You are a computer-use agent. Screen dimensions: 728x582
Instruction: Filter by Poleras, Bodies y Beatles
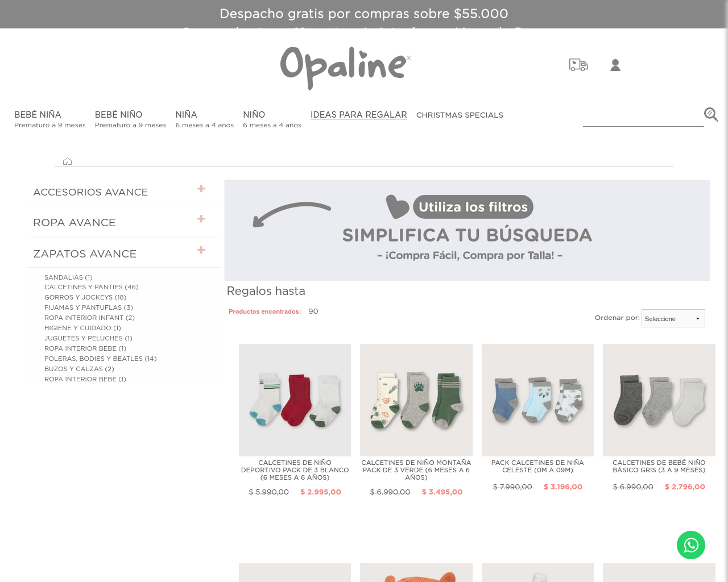tap(101, 359)
